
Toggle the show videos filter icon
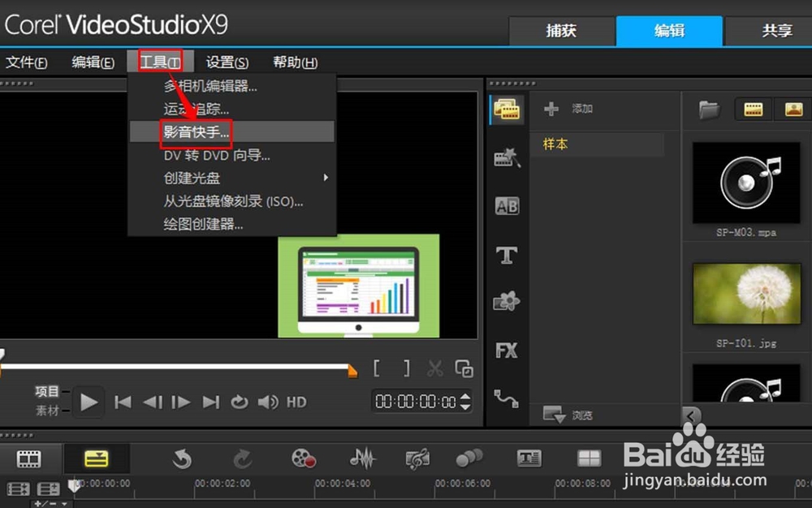coord(753,110)
